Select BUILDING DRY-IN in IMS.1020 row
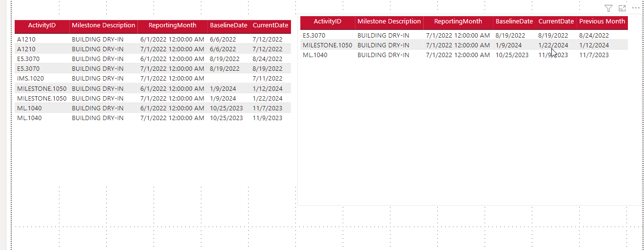Image resolution: width=644 pixels, height=250 pixels. [98, 78]
